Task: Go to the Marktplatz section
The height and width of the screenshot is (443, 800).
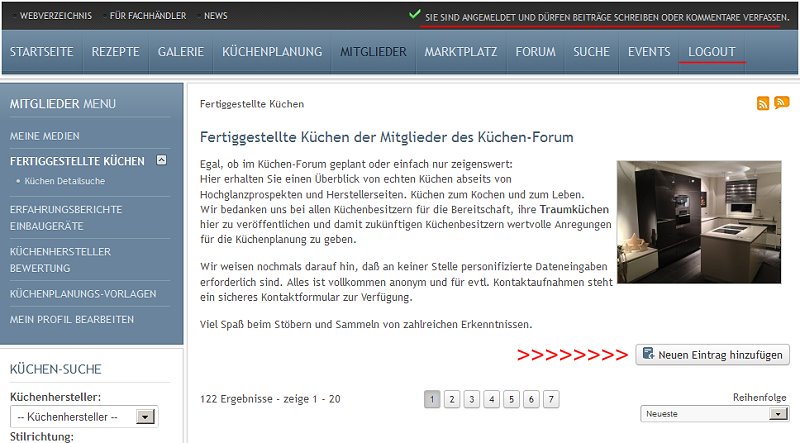Action: click(460, 52)
